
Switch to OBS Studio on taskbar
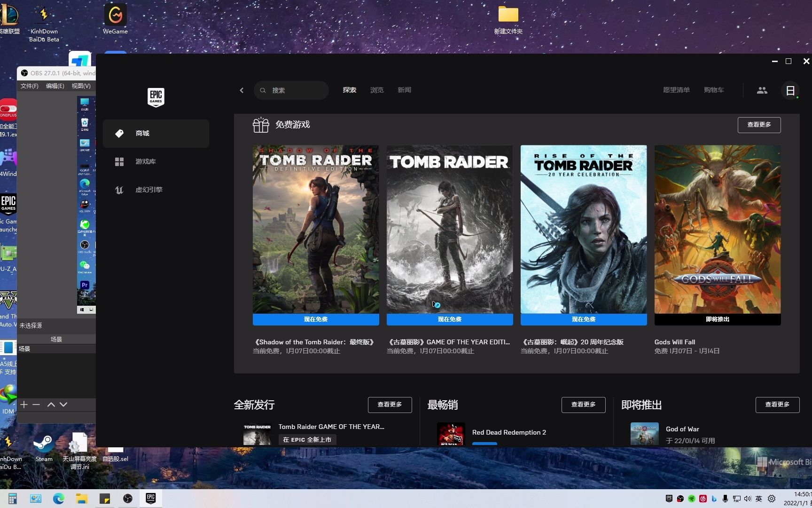(x=128, y=499)
